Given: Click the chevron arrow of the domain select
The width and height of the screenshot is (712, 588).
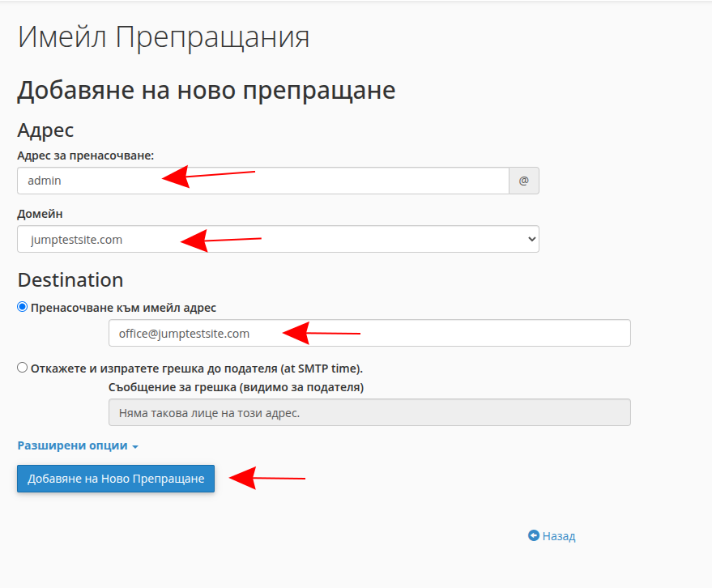Looking at the screenshot, I should click(531, 239).
